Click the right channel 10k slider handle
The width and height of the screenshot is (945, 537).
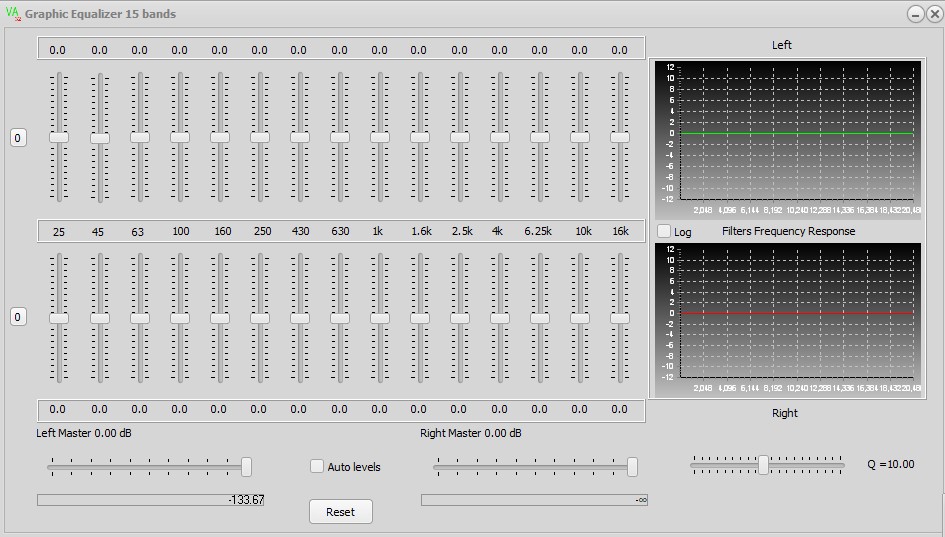(579, 317)
